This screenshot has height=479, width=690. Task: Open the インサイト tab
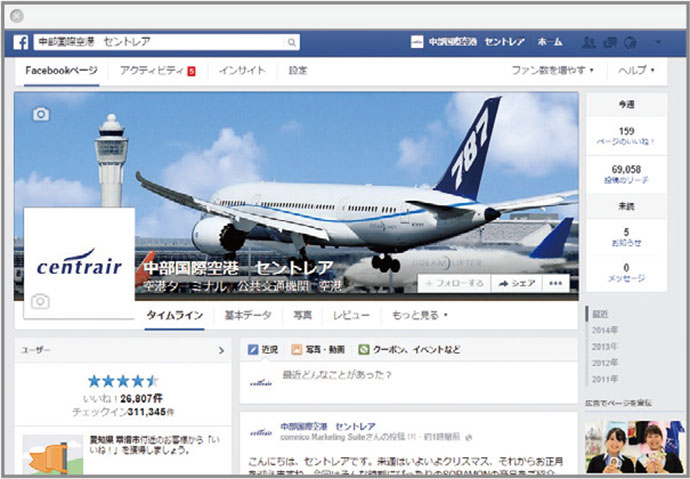242,70
